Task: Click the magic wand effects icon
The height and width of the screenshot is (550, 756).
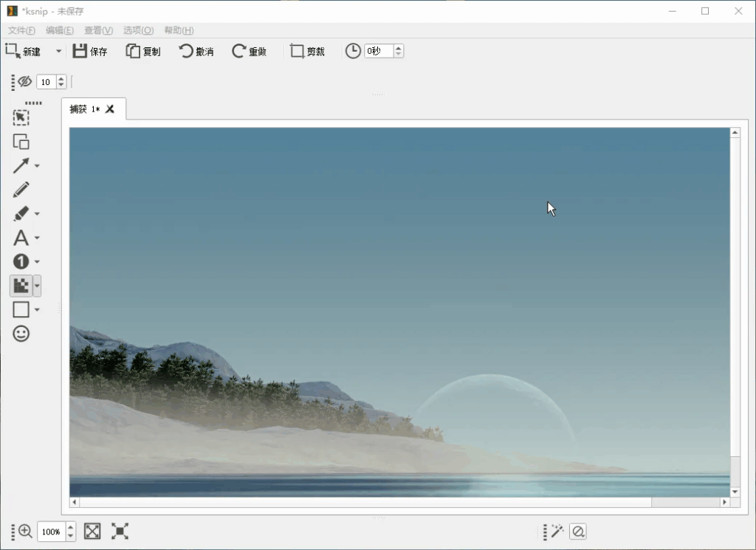Action: 557,532
